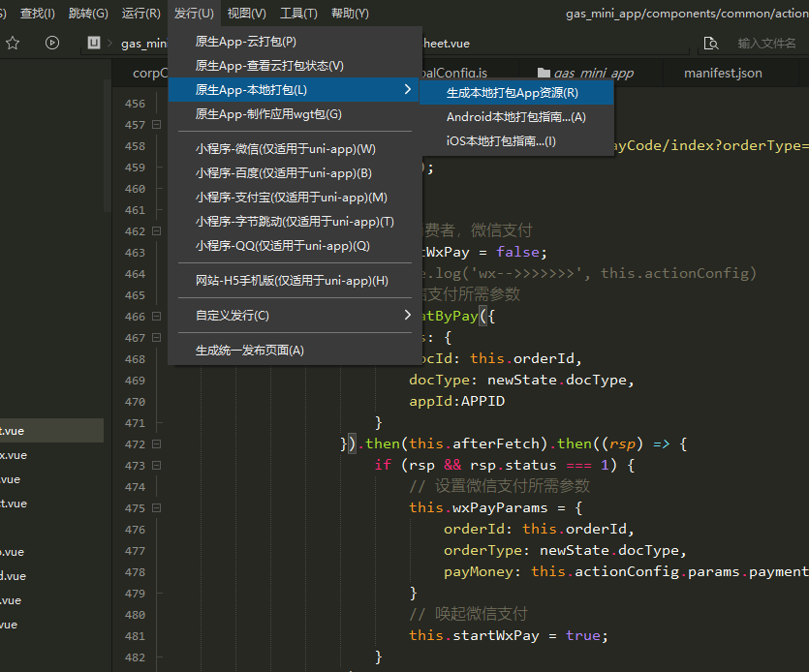
Task: Click line number 456
Action: tap(136, 104)
